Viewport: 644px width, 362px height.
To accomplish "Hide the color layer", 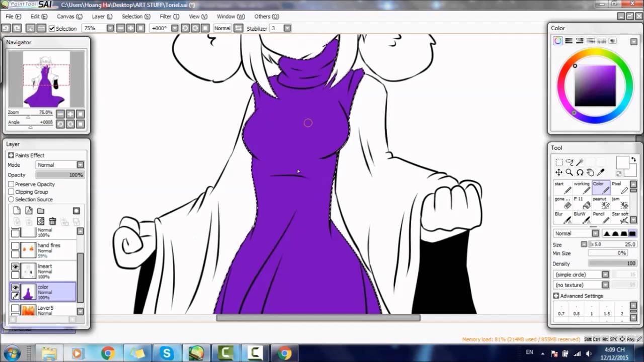I will pos(16,288).
